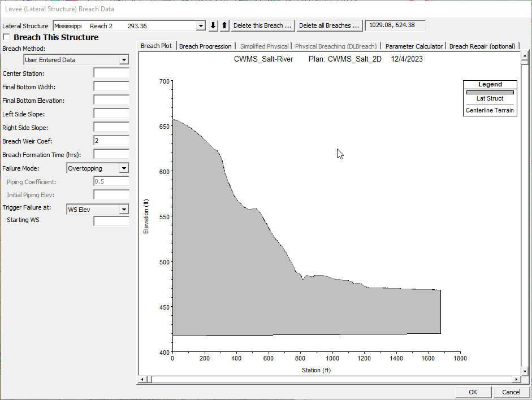The width and height of the screenshot is (532, 400).
Task: Open the Failure Mode dropdown showing Overtopping
Action: click(125, 168)
